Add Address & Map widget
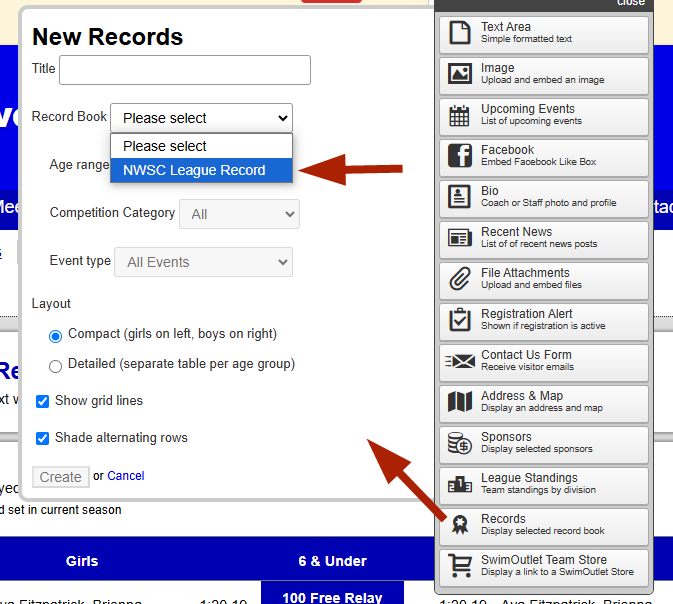Viewport: 673px width, 604px height. [x=544, y=404]
